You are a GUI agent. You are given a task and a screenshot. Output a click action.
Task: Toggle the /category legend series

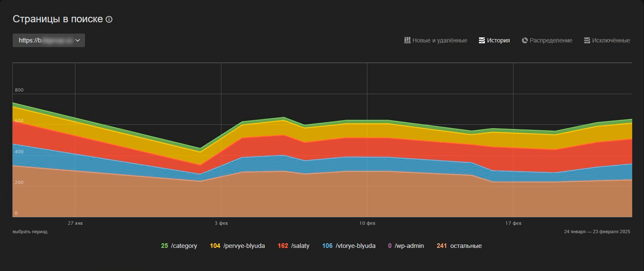(x=179, y=246)
